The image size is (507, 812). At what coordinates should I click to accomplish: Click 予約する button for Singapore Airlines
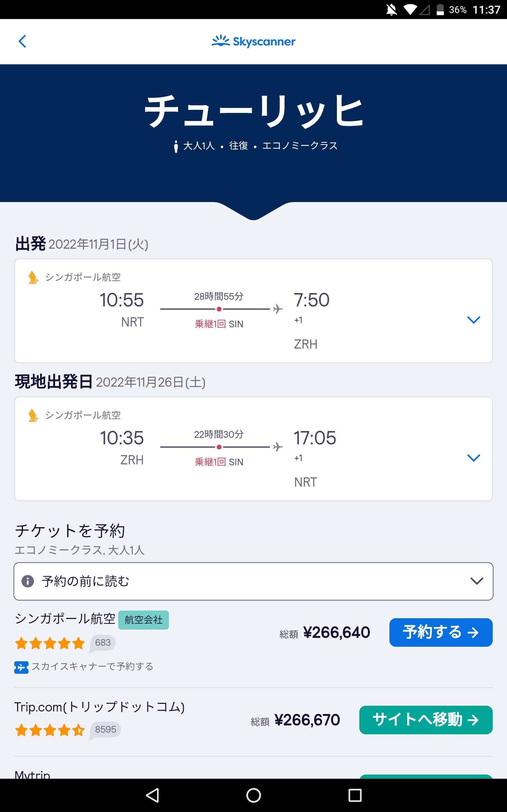(x=440, y=632)
